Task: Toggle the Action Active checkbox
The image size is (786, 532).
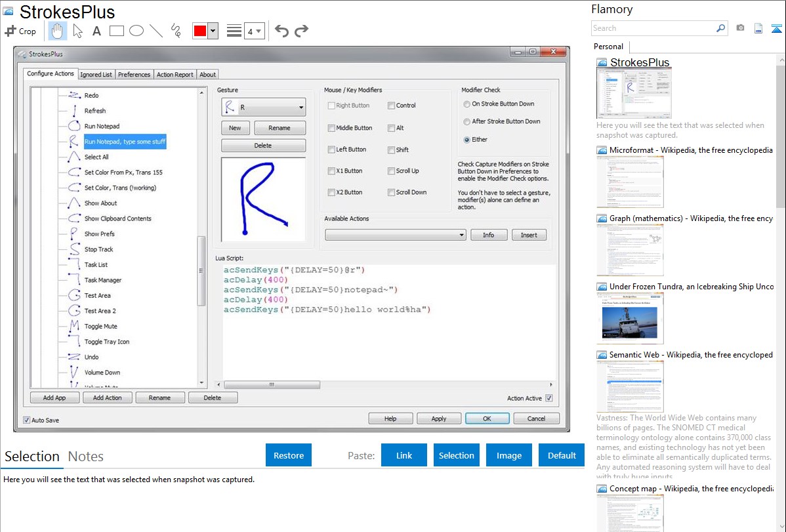Action: [549, 398]
